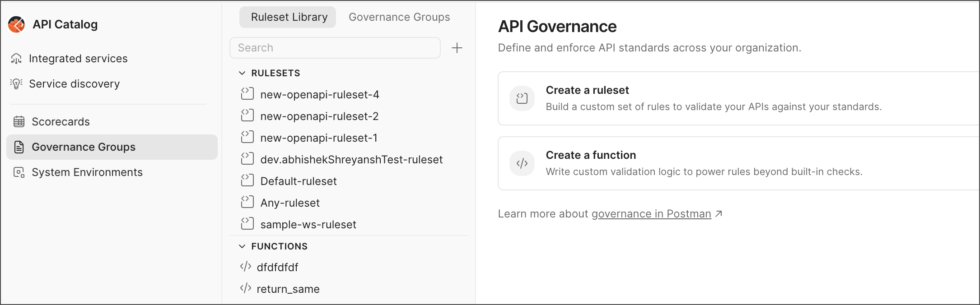
Task: Click the Integrated services icon
Action: [16, 59]
